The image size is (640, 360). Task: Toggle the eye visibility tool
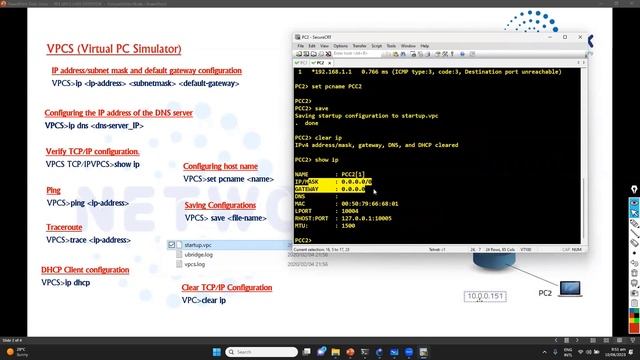coord(634,203)
